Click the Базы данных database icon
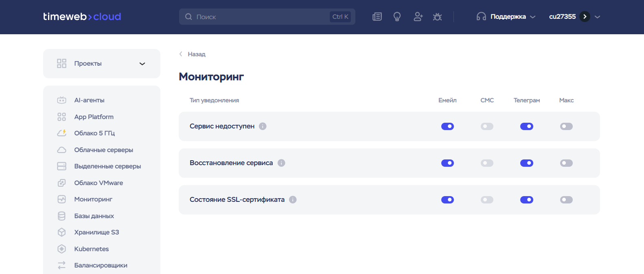This screenshot has height=274, width=644. click(x=61, y=216)
